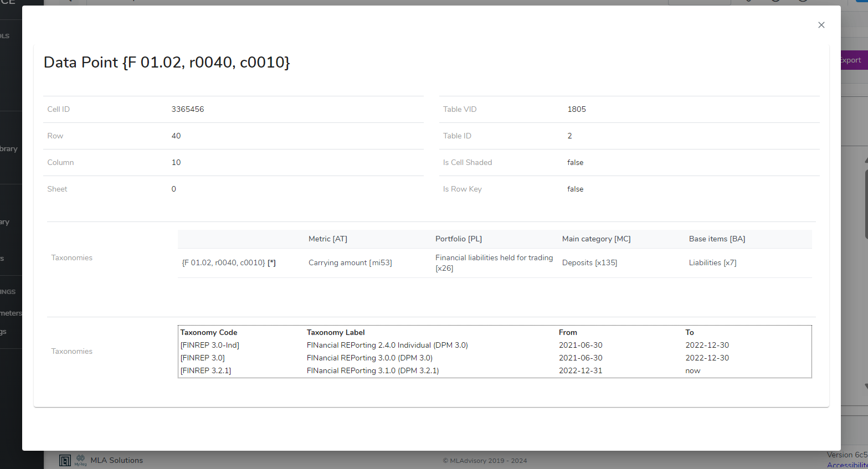The height and width of the screenshot is (469, 868).
Task: Click the MLA Solutions footer text
Action: (116, 460)
